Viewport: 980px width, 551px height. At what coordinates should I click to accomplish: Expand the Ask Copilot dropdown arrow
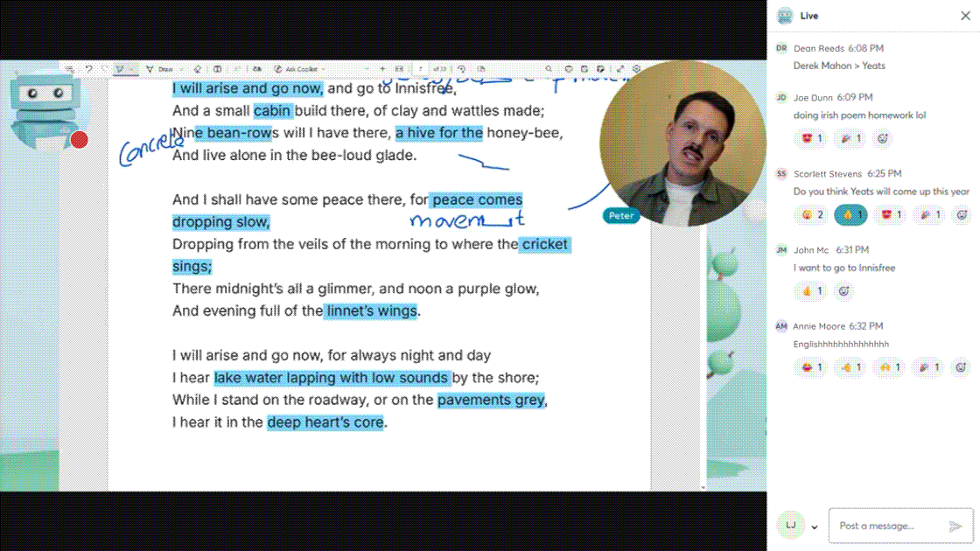click(x=324, y=69)
